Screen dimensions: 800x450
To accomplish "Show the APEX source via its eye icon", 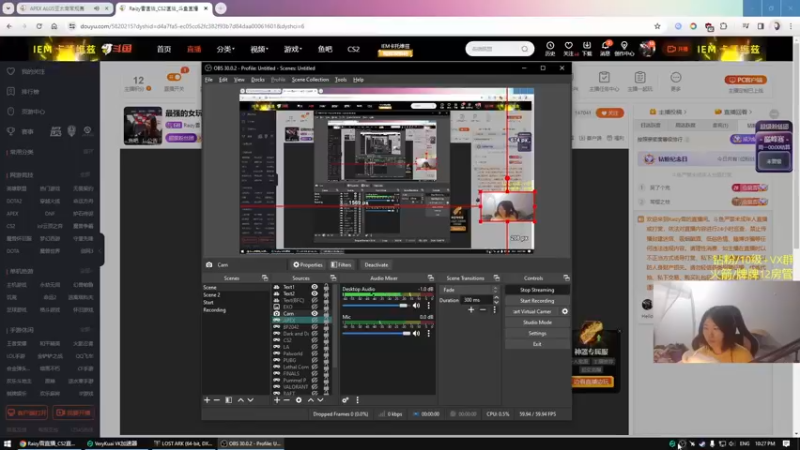I will click(x=314, y=320).
